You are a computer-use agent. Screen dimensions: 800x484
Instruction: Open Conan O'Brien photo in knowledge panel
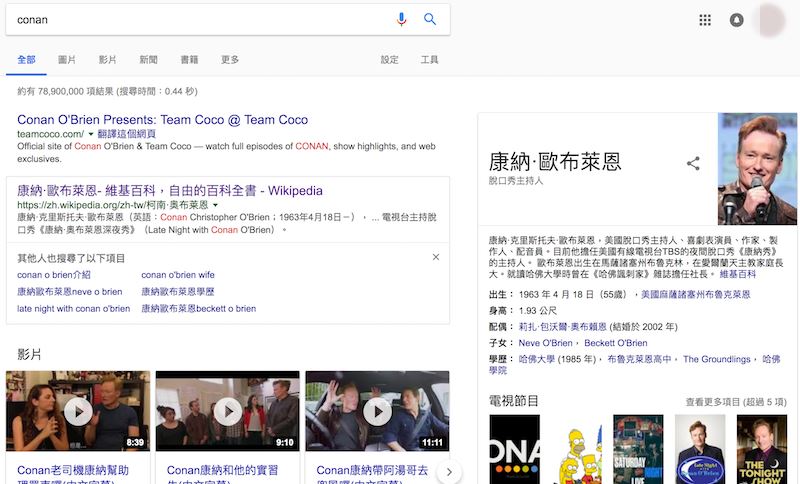pyautogui.click(x=757, y=169)
